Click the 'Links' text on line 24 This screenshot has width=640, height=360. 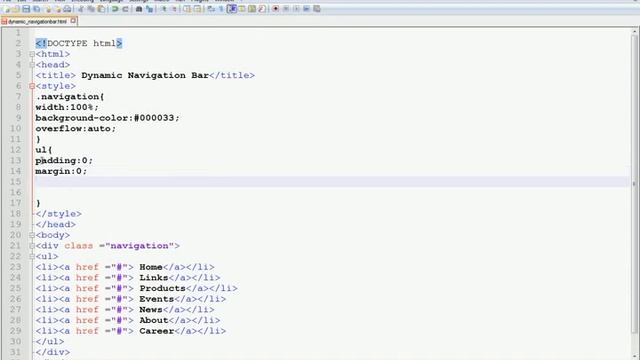pos(154,278)
